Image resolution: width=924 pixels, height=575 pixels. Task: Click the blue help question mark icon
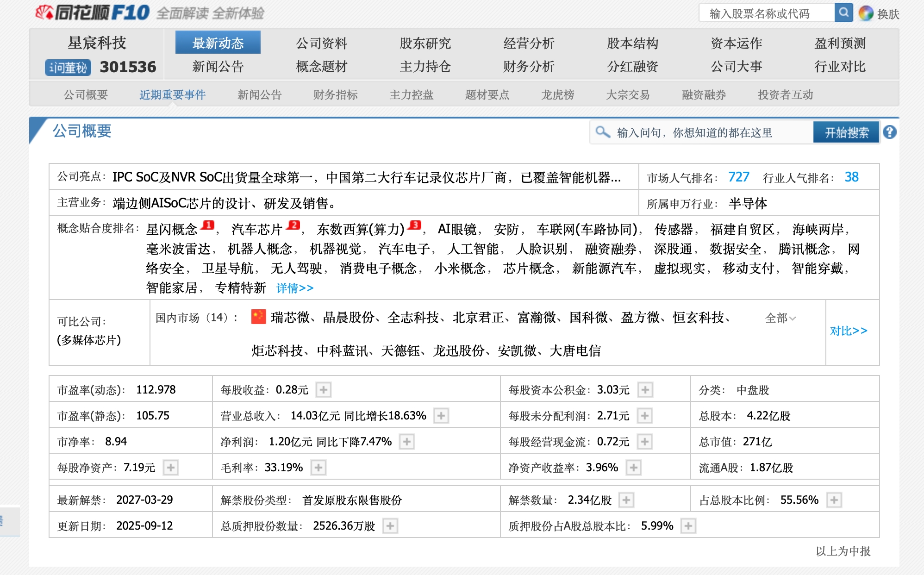tap(889, 132)
